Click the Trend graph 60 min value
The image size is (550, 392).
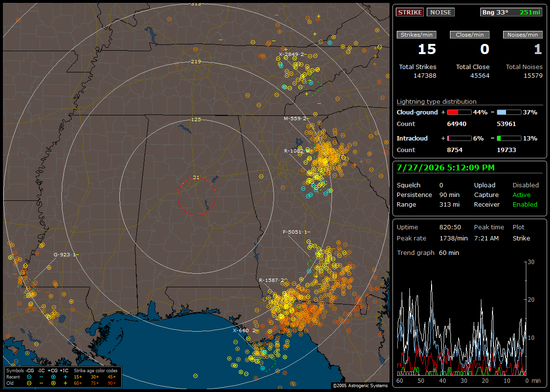coord(449,252)
